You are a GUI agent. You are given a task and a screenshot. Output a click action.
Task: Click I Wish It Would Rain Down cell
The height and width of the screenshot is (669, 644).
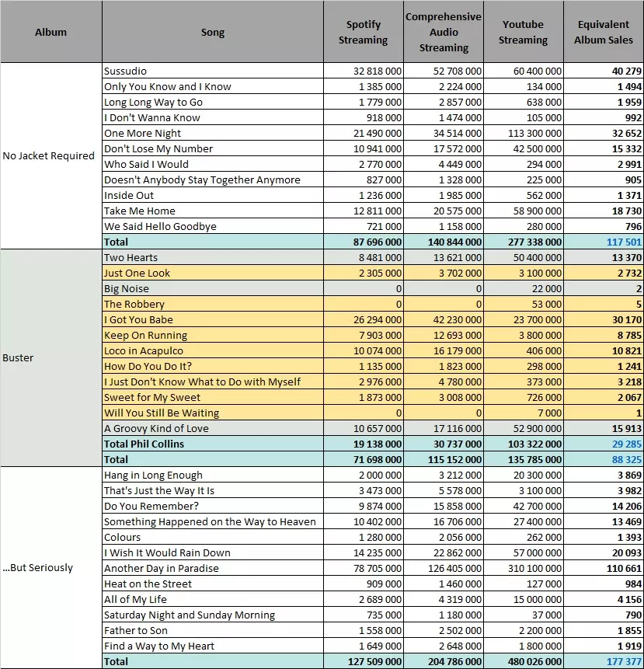click(x=213, y=553)
